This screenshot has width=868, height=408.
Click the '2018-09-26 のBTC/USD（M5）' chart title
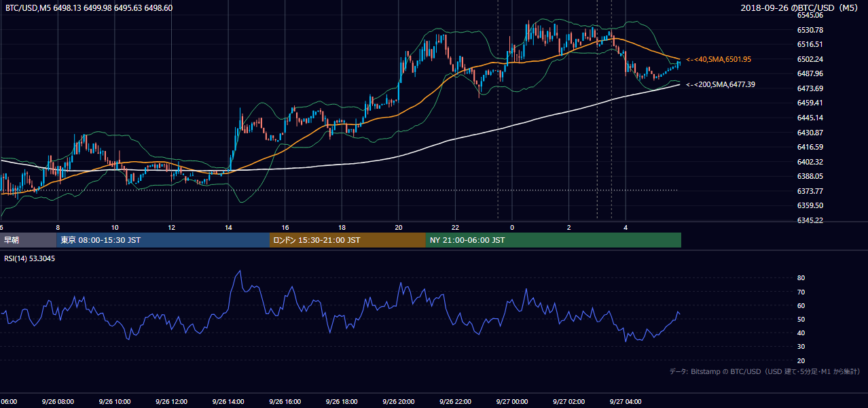[x=801, y=8]
